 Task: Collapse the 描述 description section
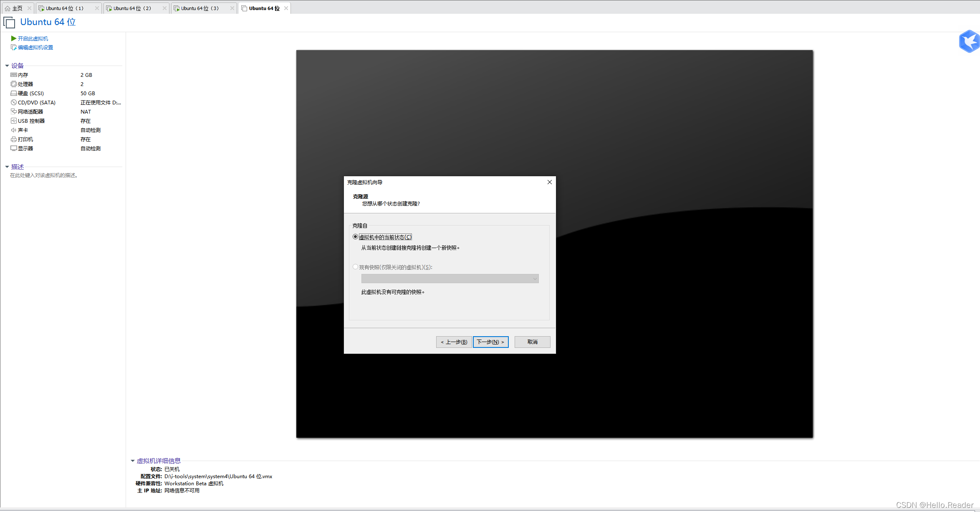click(x=7, y=167)
